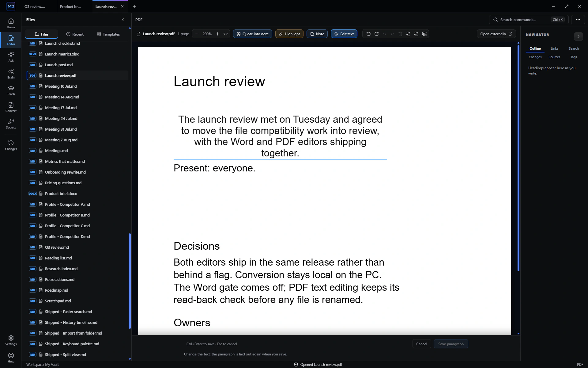Screen dimensions: 588x368
Task: Open the Tags navigator tab
Action: pos(574,57)
